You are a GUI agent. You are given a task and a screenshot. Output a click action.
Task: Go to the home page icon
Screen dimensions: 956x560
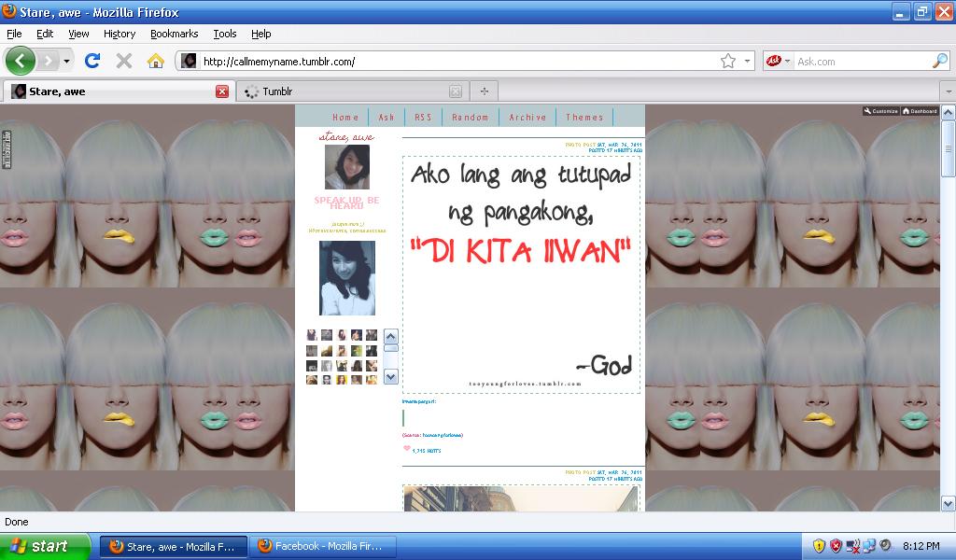[x=156, y=61]
